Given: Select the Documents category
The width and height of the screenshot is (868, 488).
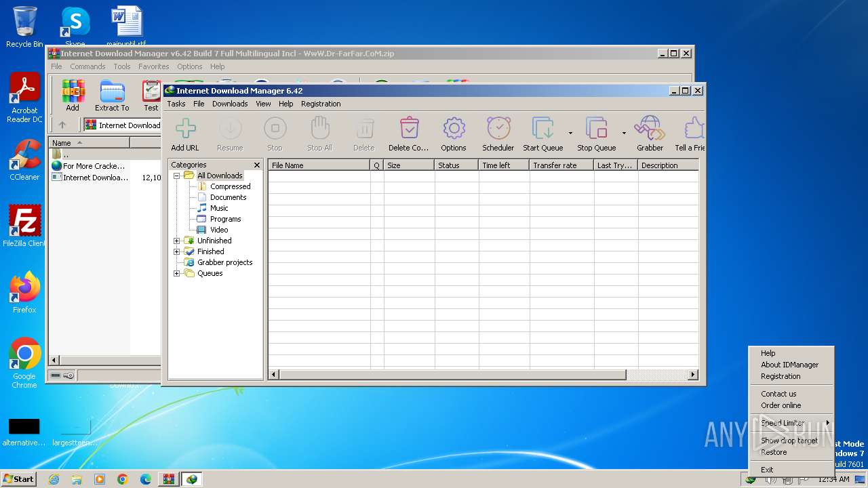Looking at the screenshot, I should click(228, 197).
